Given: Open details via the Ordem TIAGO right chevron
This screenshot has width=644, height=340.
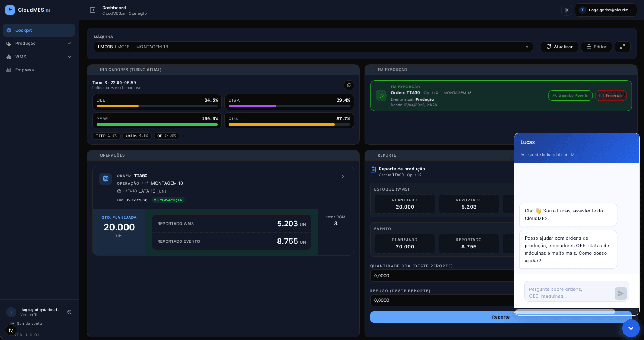Looking at the screenshot, I should coord(342,177).
